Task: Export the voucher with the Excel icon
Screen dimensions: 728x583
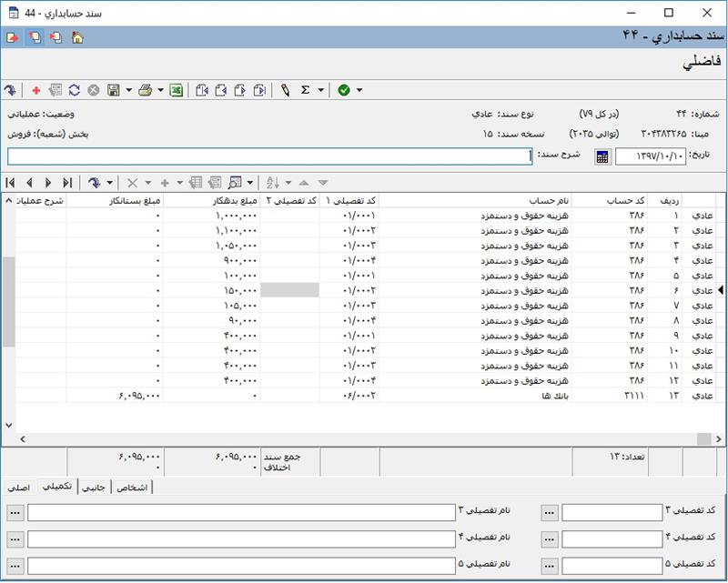Action: click(176, 90)
